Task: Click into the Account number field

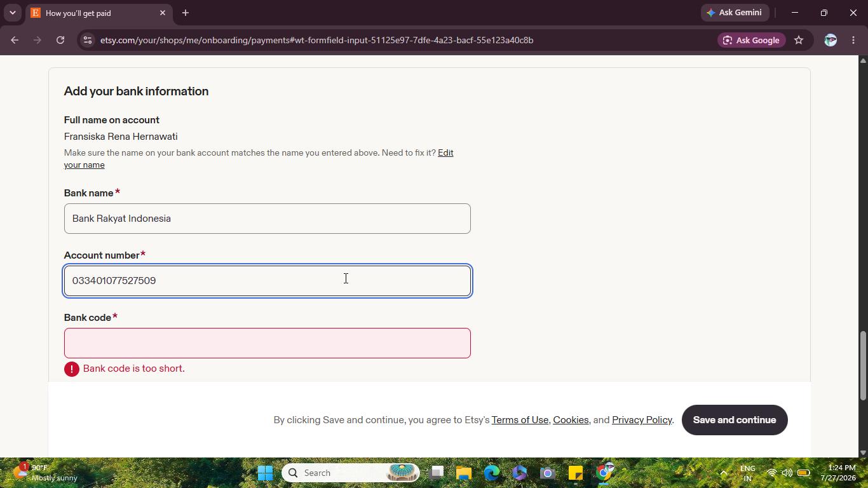Action: pyautogui.click(x=268, y=281)
